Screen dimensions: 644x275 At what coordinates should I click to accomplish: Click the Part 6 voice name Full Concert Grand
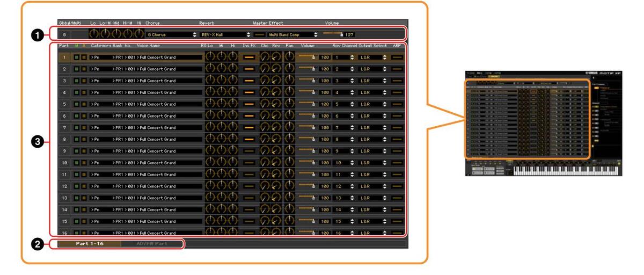pos(156,116)
